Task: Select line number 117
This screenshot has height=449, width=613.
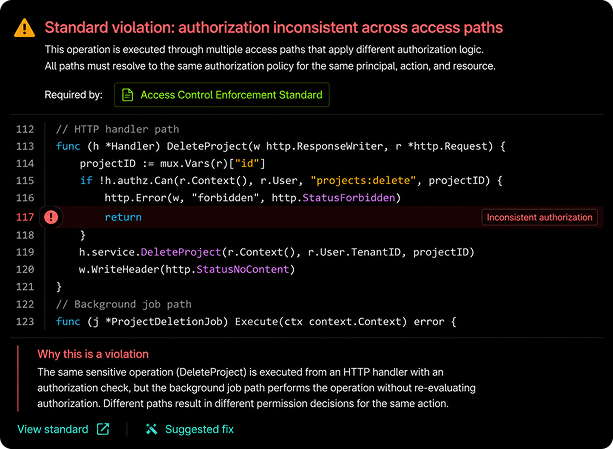Action: pos(25,217)
